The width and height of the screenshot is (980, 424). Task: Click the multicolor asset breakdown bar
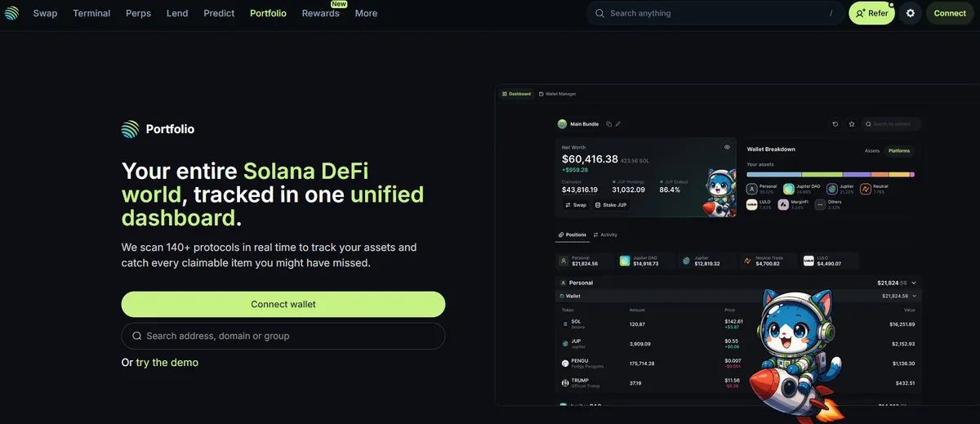[x=831, y=174]
